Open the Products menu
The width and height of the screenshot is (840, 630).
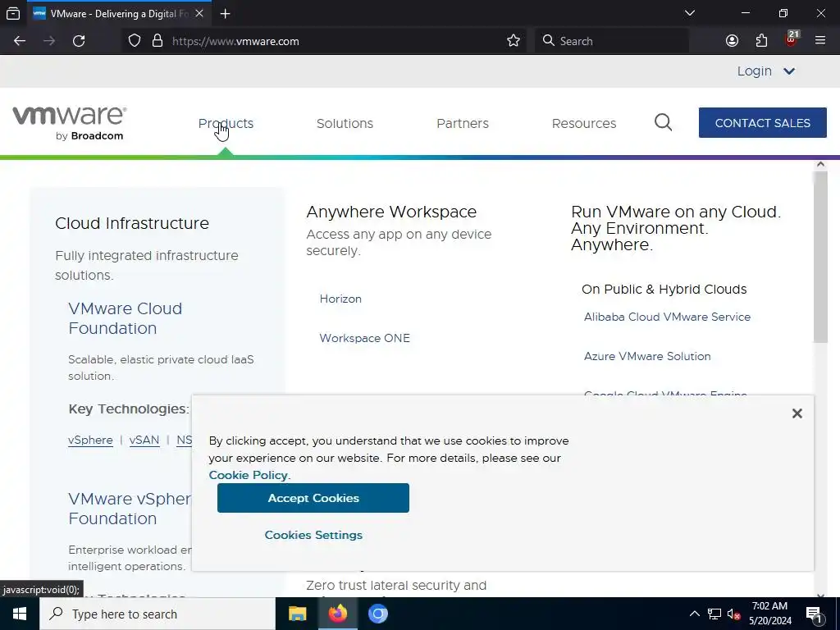226,123
